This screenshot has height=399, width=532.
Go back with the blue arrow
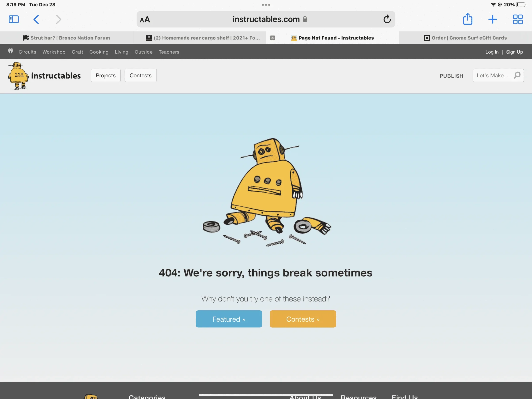[x=36, y=19]
